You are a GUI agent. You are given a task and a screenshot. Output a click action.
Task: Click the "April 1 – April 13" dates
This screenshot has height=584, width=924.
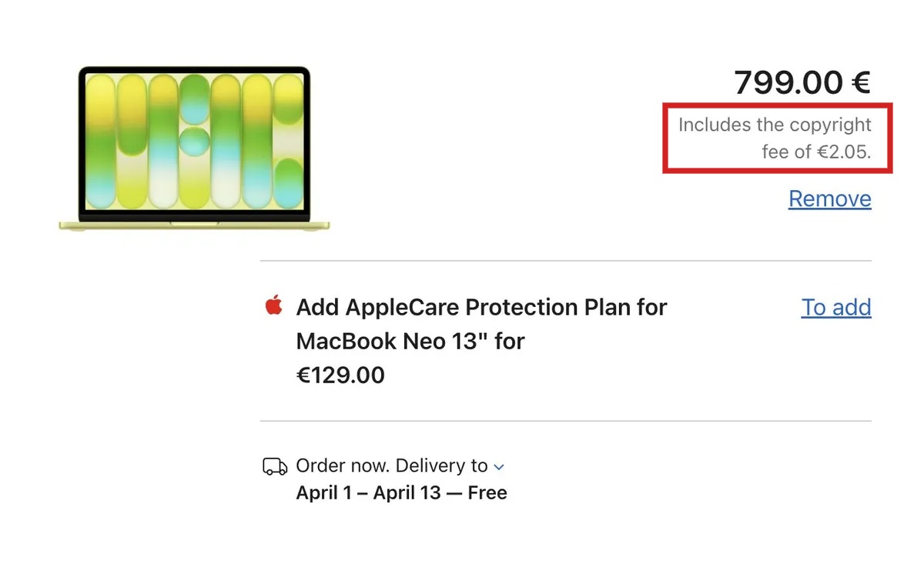tap(368, 493)
